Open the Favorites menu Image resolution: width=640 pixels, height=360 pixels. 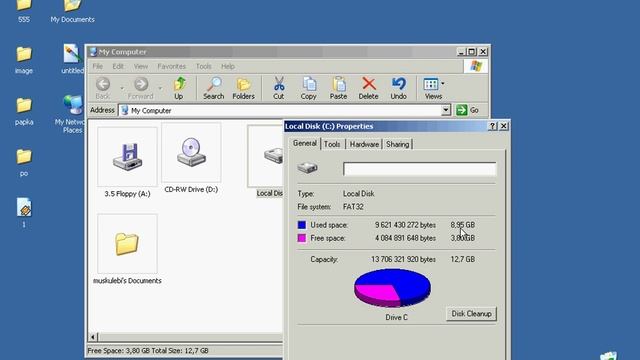(x=171, y=66)
